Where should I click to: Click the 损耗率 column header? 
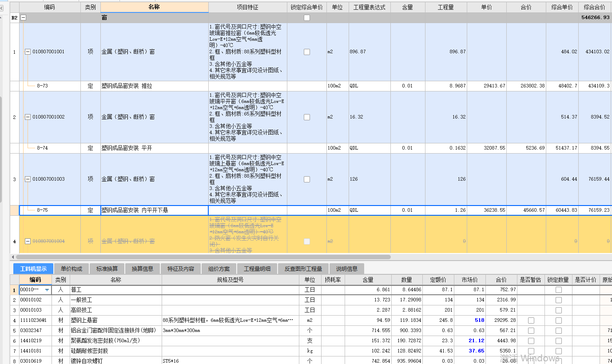point(333,280)
